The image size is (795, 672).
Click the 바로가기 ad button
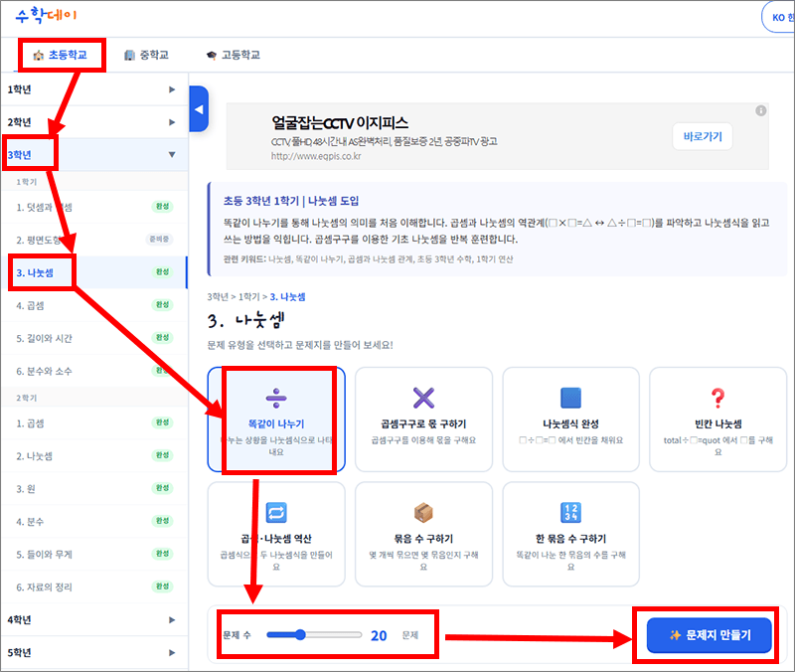[703, 136]
